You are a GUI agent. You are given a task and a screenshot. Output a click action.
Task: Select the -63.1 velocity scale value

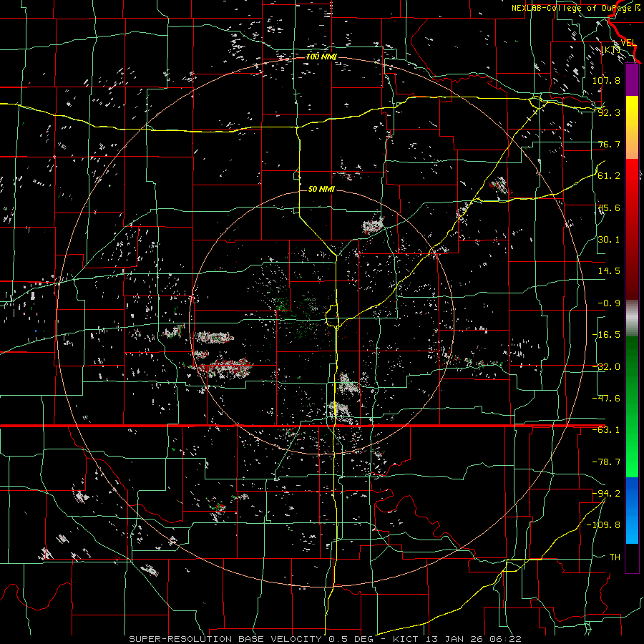(606, 430)
